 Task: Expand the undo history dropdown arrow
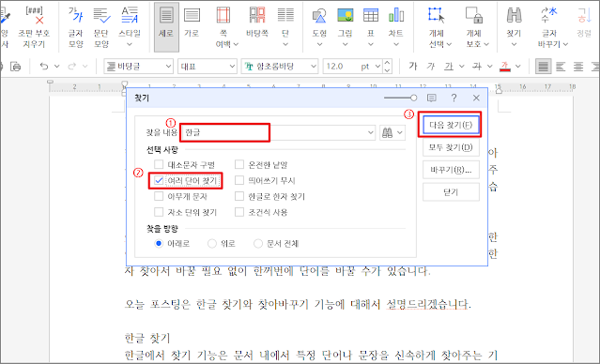pos(57,67)
